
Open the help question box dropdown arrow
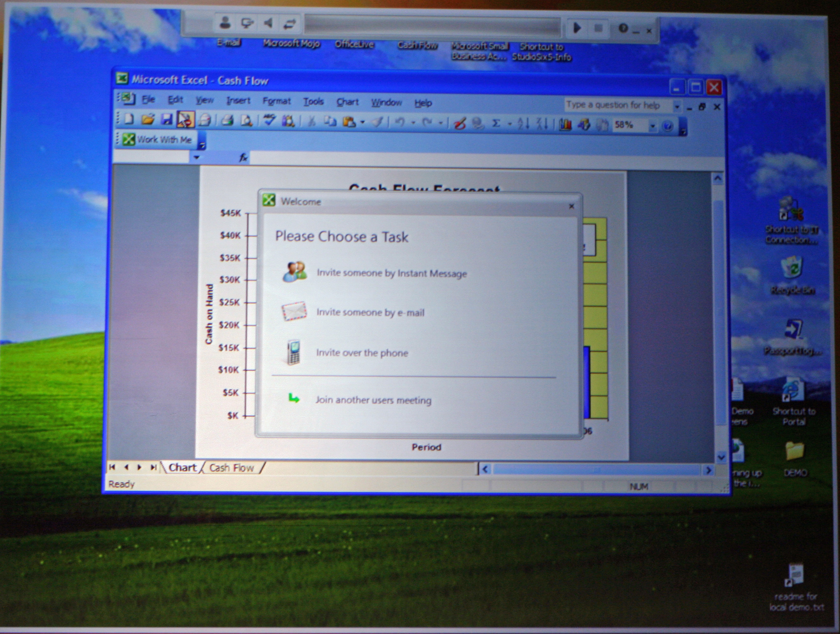click(x=677, y=107)
